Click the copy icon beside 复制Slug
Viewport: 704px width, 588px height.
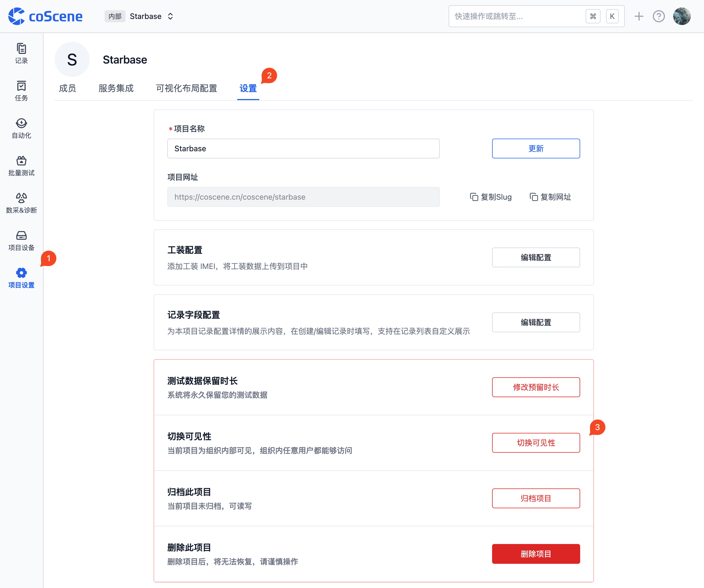(474, 197)
